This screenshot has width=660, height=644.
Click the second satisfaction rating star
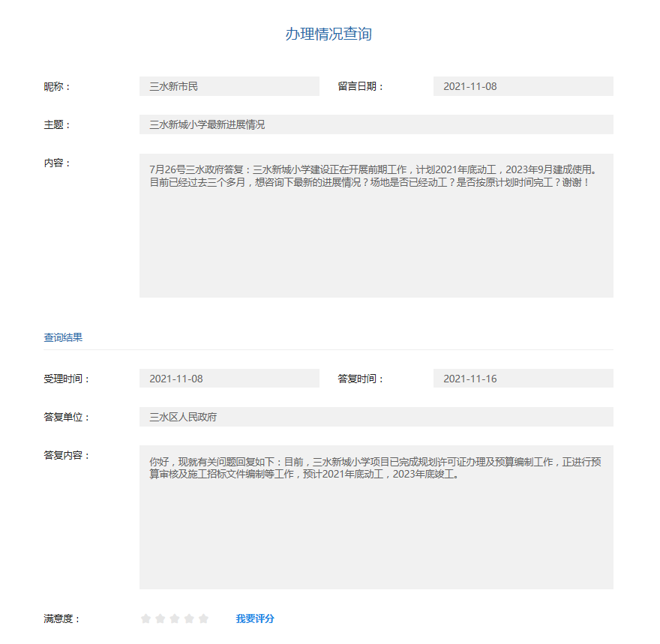[160, 619]
